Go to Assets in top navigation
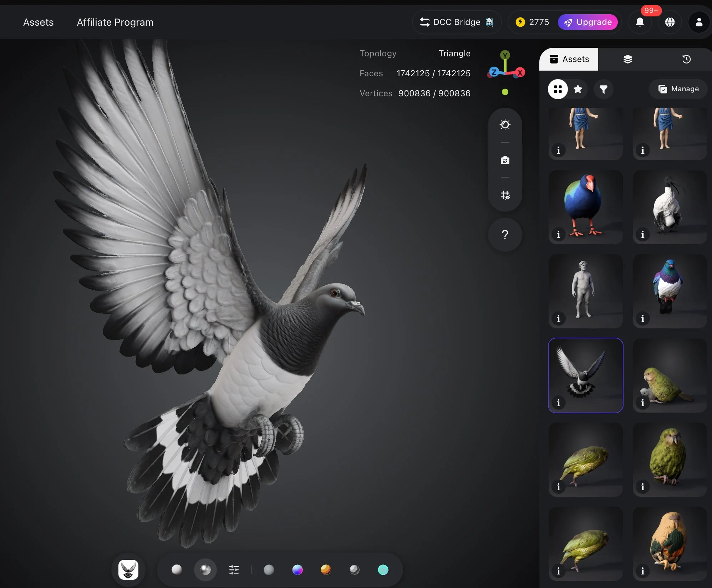Image resolution: width=712 pixels, height=588 pixels. click(39, 22)
